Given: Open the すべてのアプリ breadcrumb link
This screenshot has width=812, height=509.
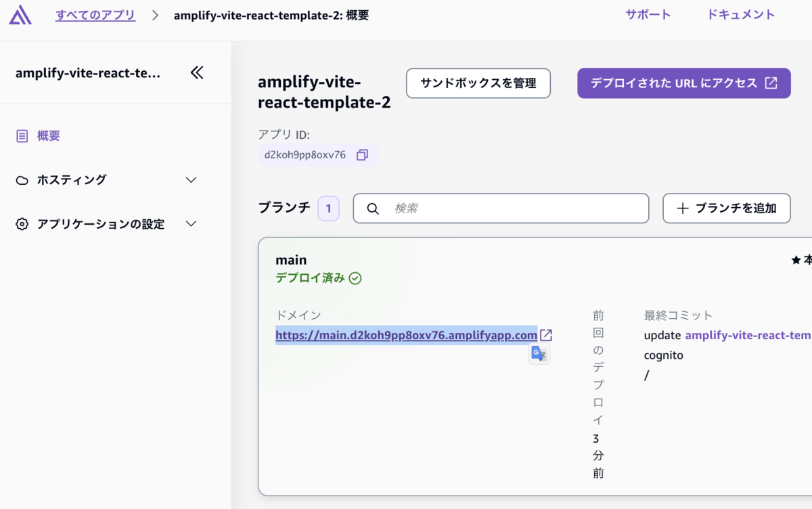Looking at the screenshot, I should tap(95, 15).
